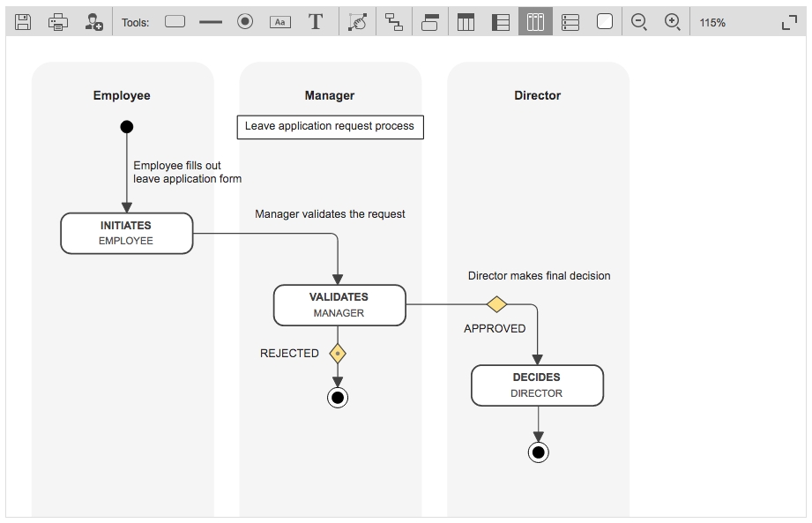Select the large T text tool
This screenshot has width=812, height=523.
[316, 22]
